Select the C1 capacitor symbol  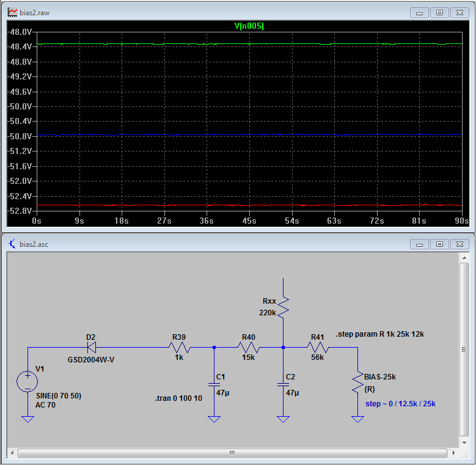[214, 384]
